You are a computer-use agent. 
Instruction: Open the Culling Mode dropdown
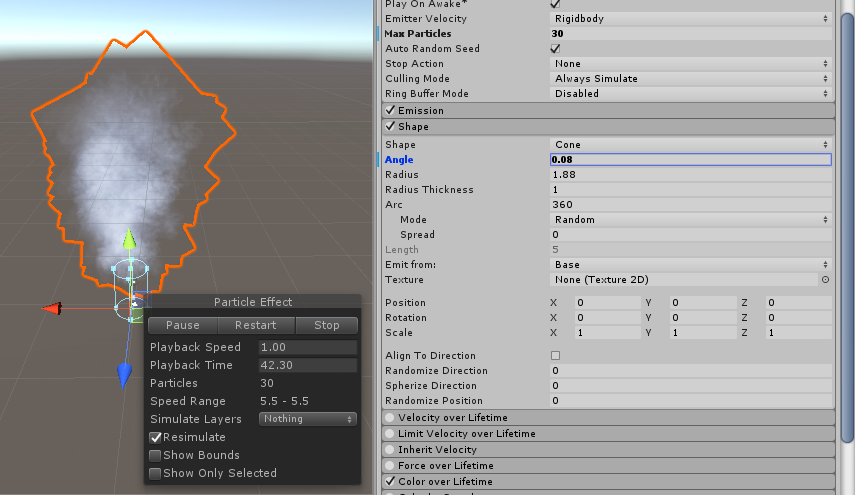coord(690,78)
